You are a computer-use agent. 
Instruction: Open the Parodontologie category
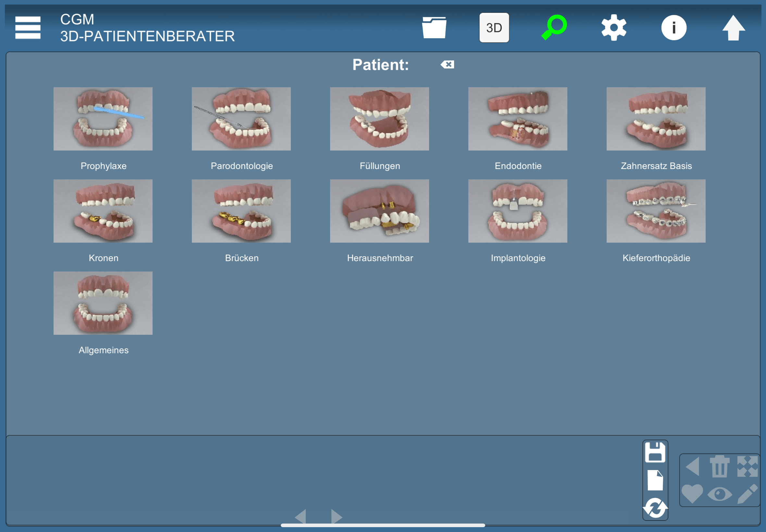click(x=241, y=119)
